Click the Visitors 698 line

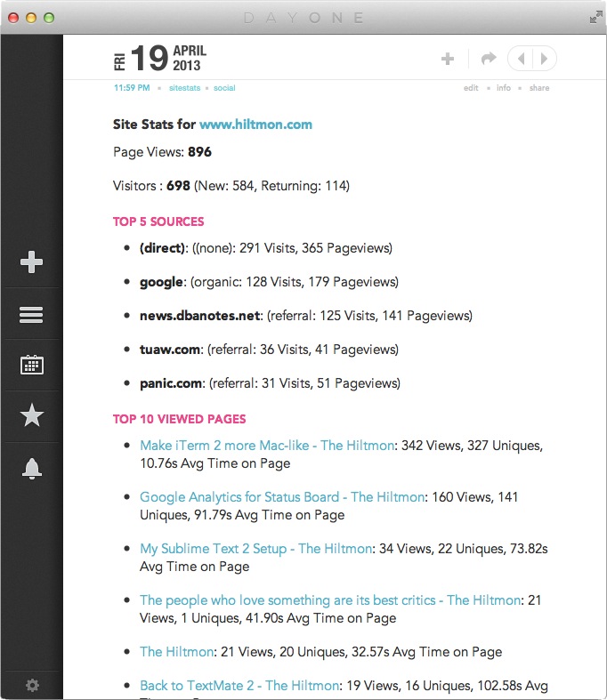(231, 186)
